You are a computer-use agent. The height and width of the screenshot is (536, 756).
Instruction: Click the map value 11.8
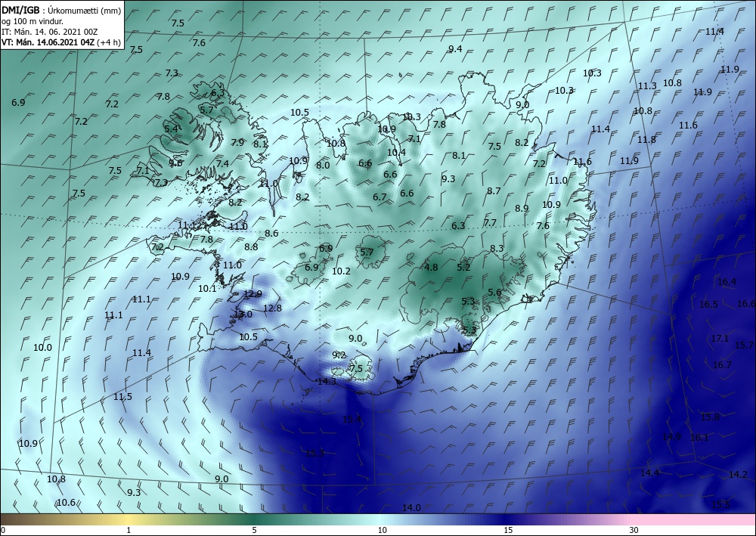coord(646,140)
